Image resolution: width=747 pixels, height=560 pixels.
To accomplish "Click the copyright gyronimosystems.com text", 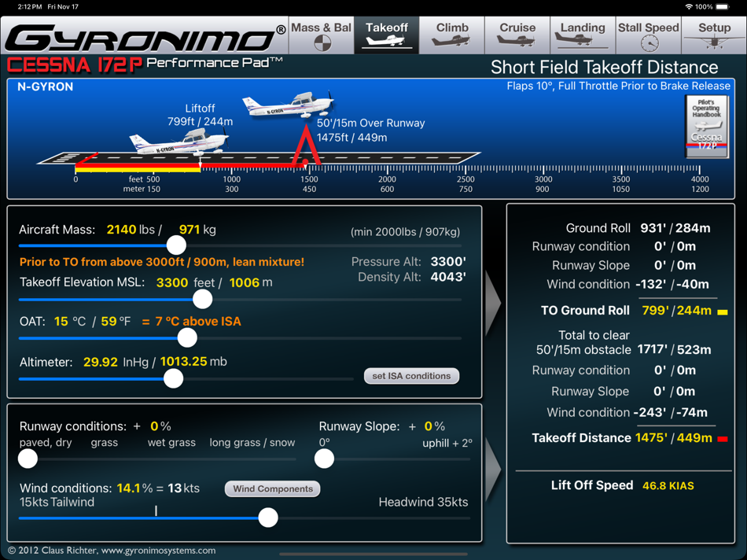I will [112, 551].
